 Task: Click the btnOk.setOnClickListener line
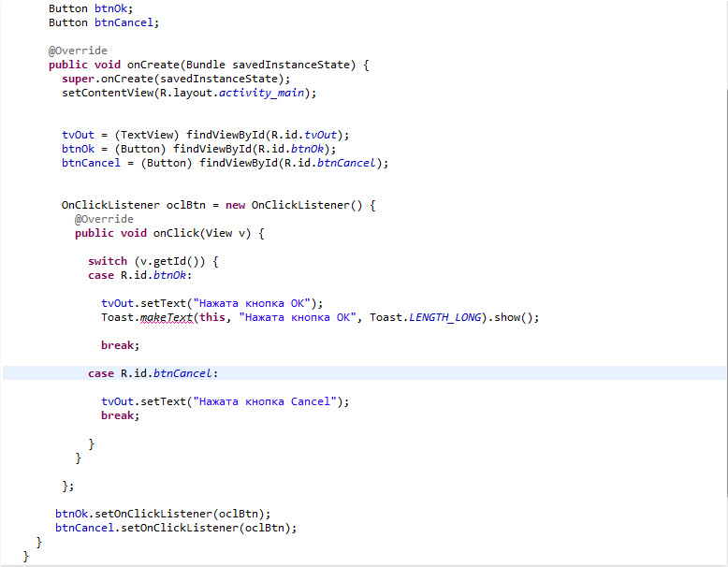tap(163, 514)
